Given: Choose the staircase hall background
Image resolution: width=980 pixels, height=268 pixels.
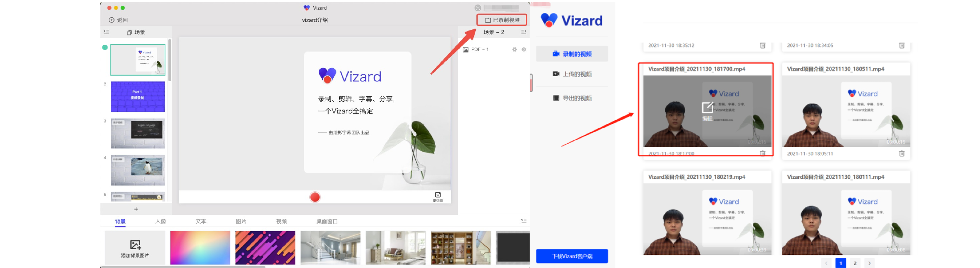Looking at the screenshot, I should point(330,248).
